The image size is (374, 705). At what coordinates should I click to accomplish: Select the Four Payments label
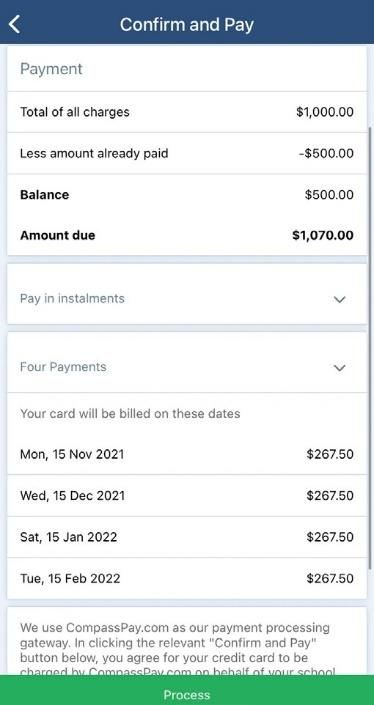pyautogui.click(x=63, y=367)
